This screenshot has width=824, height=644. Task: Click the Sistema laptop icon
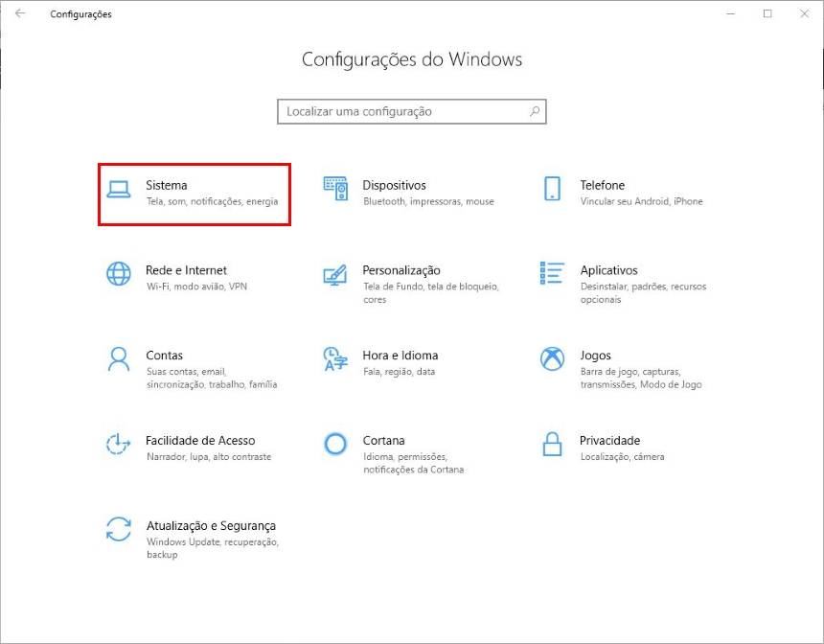[118, 189]
